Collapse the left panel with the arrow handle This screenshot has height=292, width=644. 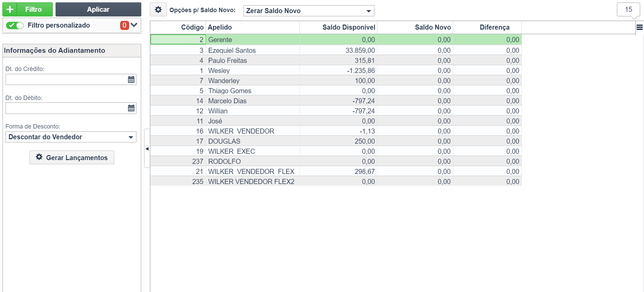(147, 148)
